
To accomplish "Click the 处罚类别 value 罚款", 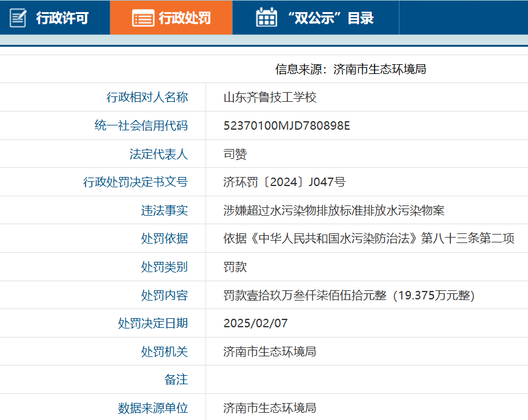I will tap(235, 267).
